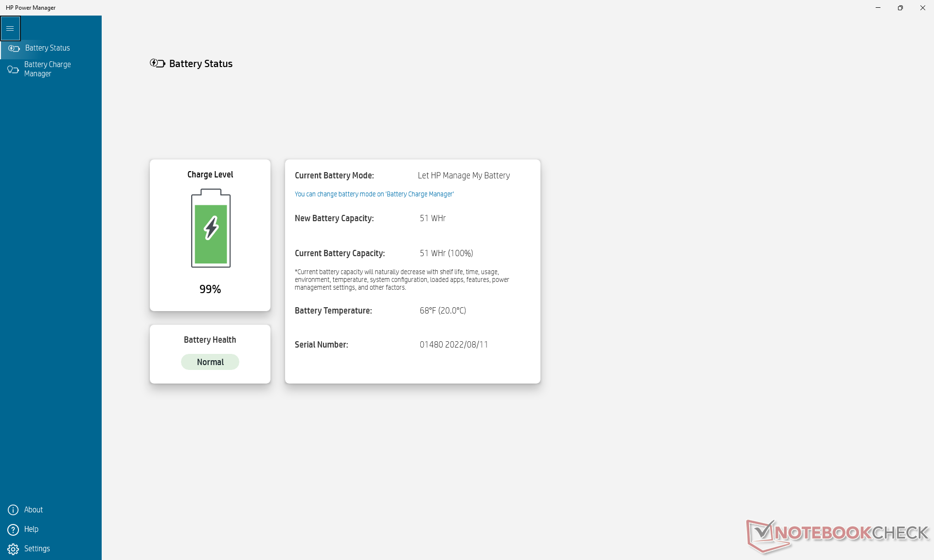
Task: Click the 99% charge level text
Action: tap(210, 289)
